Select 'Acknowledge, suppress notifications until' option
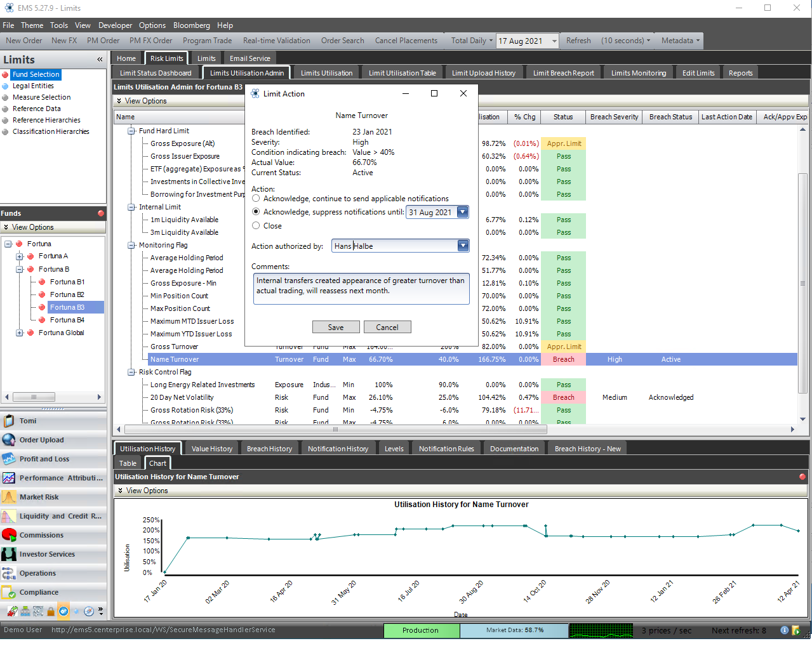The width and height of the screenshot is (812, 648). [256, 212]
